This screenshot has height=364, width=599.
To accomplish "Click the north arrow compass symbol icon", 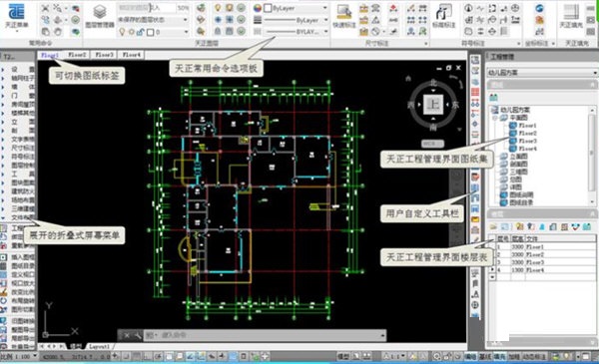I will (469, 8).
